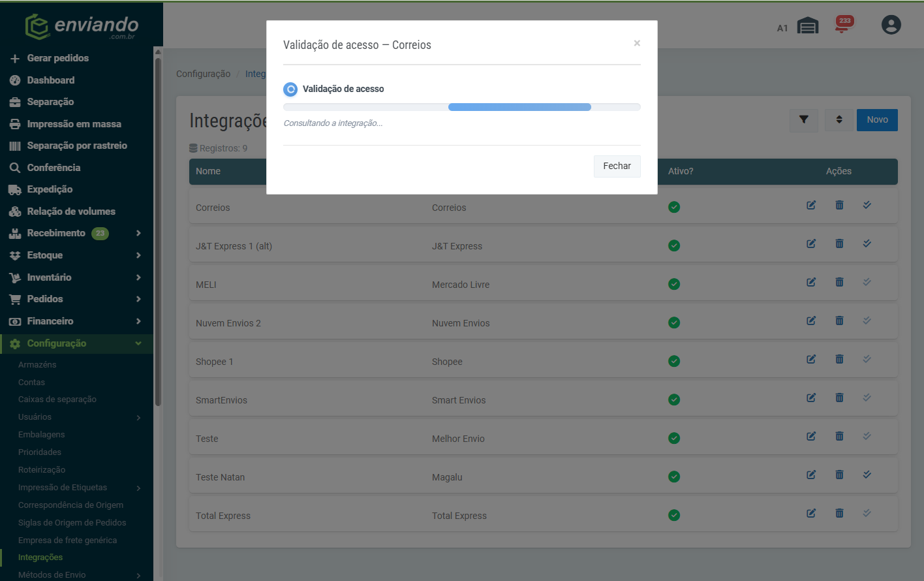Expand the Inventário submenu
Image resolution: width=924 pixels, height=581 pixels.
pos(76,277)
